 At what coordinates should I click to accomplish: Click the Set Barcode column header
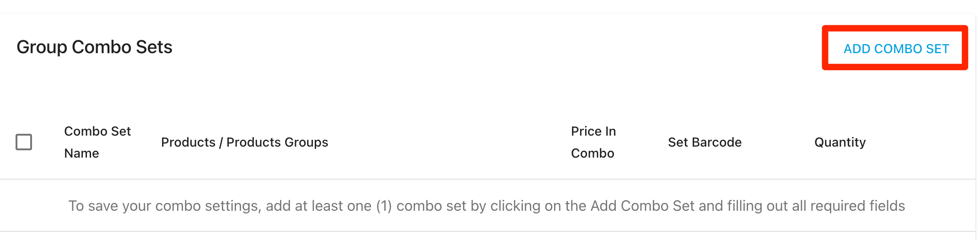pyautogui.click(x=705, y=142)
